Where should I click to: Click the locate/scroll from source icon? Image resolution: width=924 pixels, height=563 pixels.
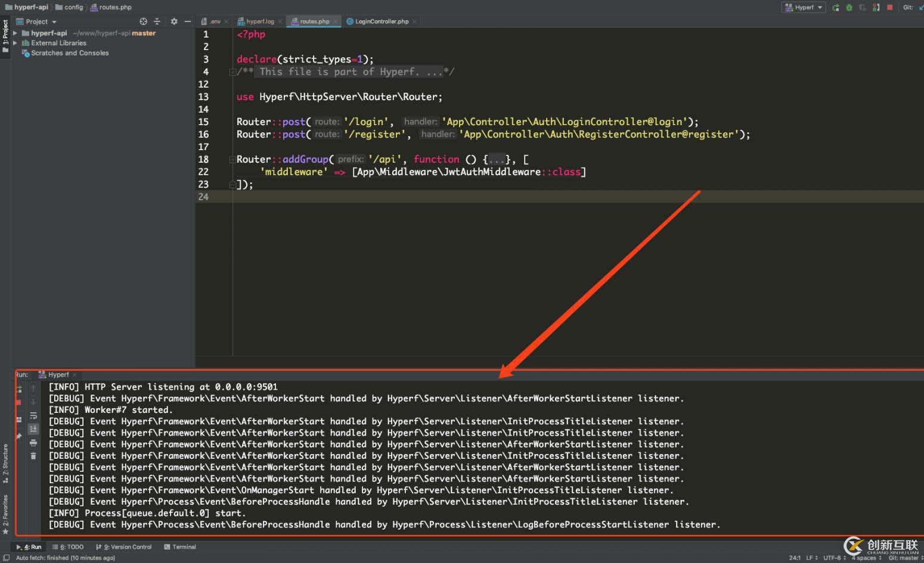143,21
